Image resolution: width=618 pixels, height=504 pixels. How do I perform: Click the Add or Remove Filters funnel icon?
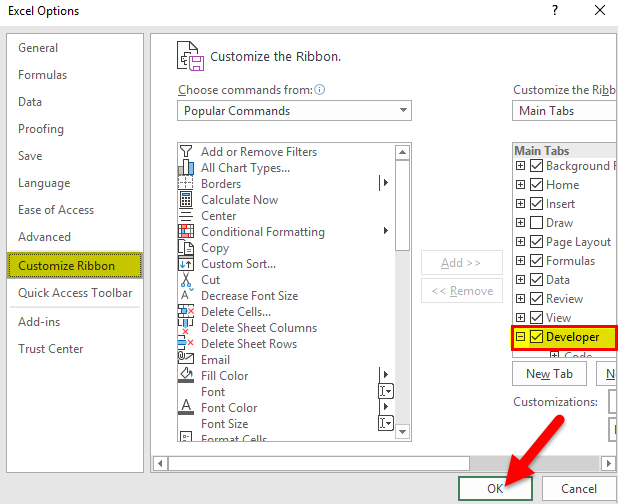(186, 151)
